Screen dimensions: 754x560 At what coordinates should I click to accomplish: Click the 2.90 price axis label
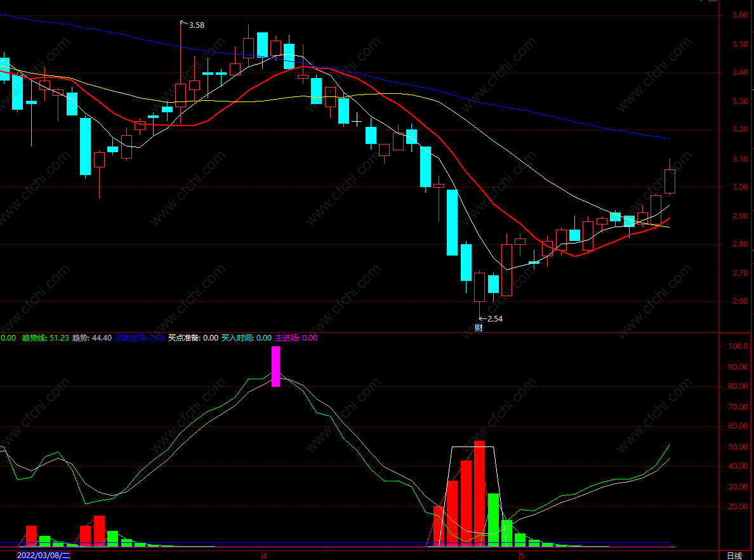coord(739,216)
